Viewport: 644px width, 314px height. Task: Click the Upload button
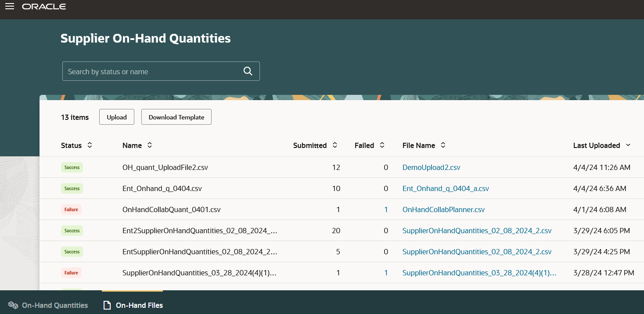click(x=116, y=117)
